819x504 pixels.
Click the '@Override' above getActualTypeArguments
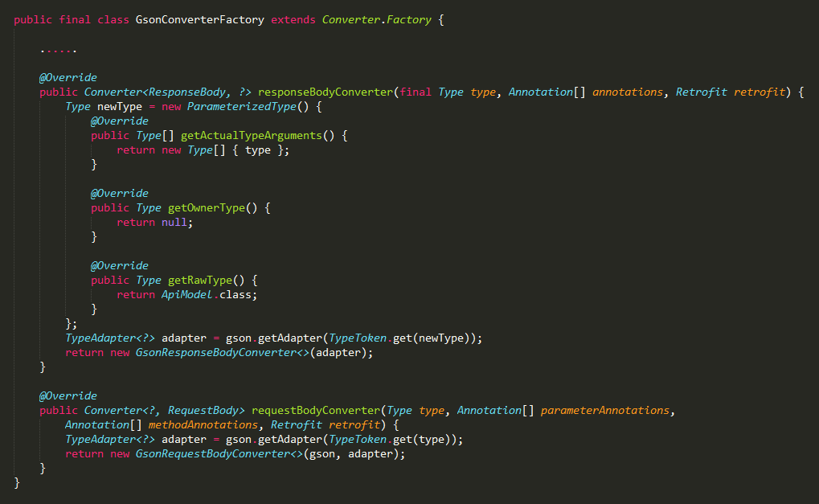(x=120, y=121)
